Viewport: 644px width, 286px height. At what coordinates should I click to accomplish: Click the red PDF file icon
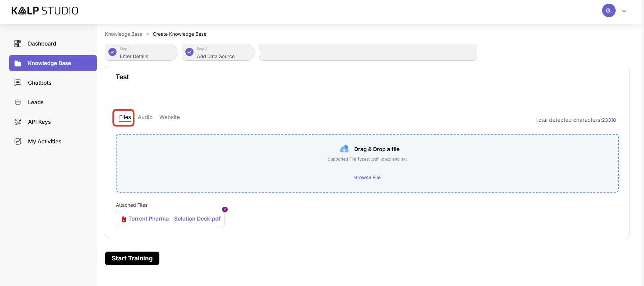point(124,219)
